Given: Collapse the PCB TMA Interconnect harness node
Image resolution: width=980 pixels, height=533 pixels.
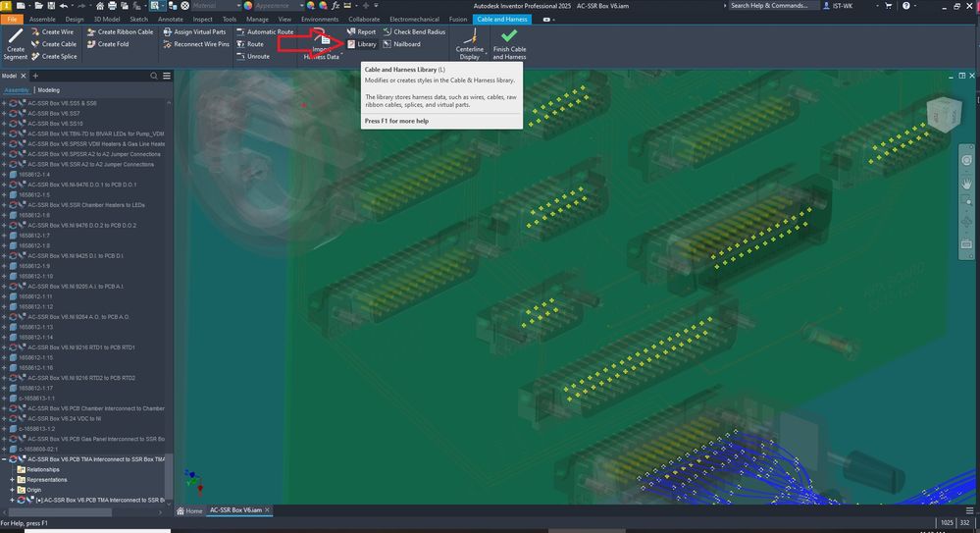Looking at the screenshot, I should click(4, 459).
